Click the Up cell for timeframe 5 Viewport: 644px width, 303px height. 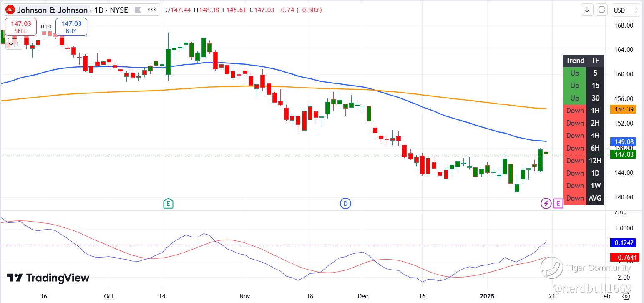coord(575,73)
